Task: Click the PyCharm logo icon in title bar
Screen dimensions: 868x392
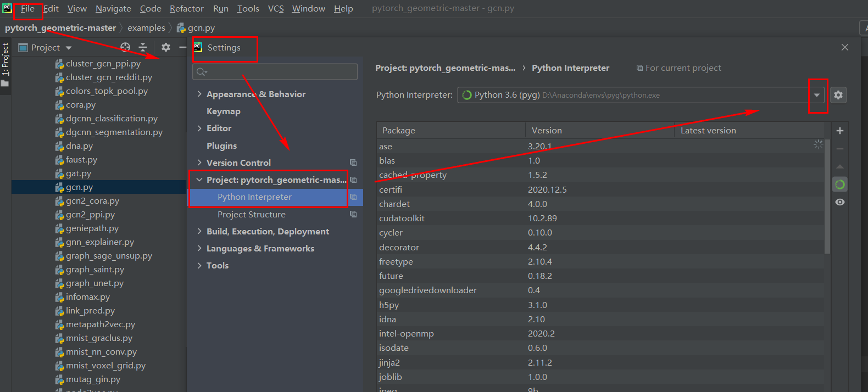Action: [x=7, y=8]
